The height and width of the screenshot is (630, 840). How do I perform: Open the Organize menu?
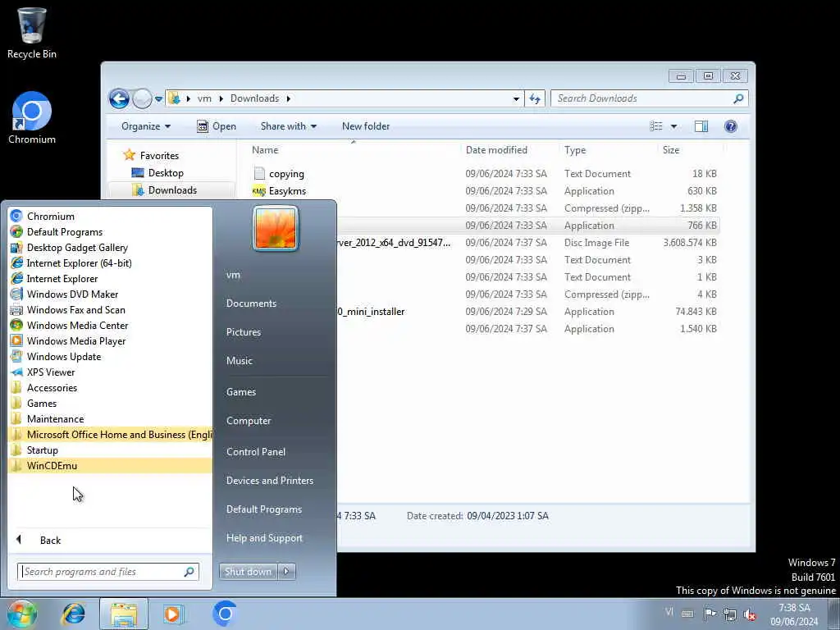pos(146,126)
